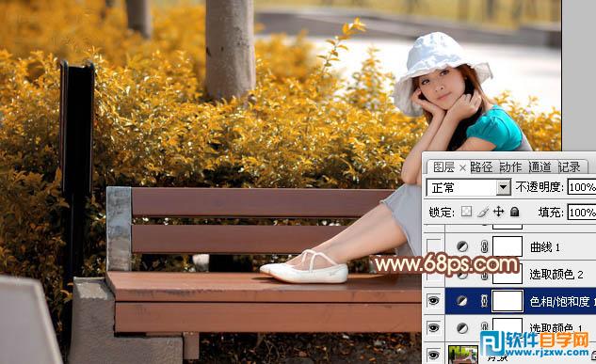Select the 色相/饱和度 layer mask thumbnail
Screen dimensions: 596x364
coord(507,301)
